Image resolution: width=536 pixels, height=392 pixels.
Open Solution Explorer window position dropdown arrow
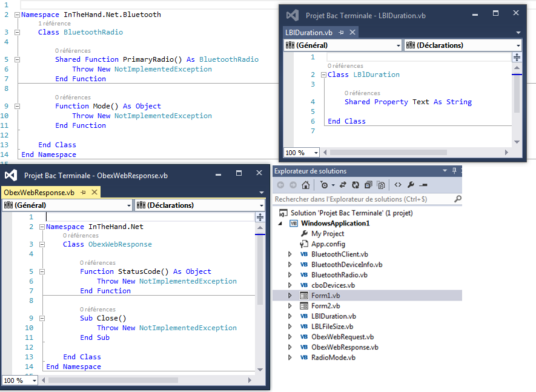(445, 170)
